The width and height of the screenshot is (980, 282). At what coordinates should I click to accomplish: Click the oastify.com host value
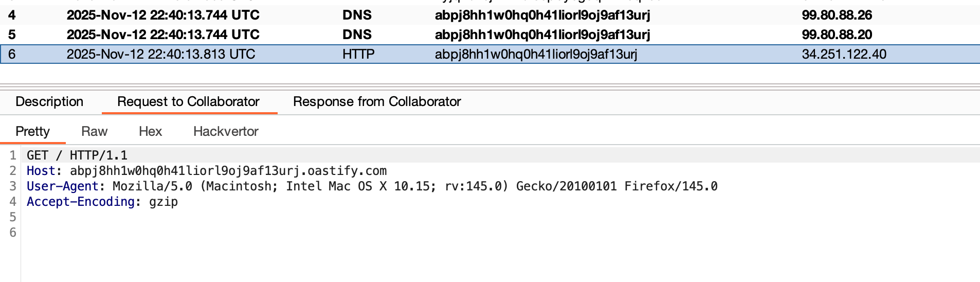(x=228, y=171)
